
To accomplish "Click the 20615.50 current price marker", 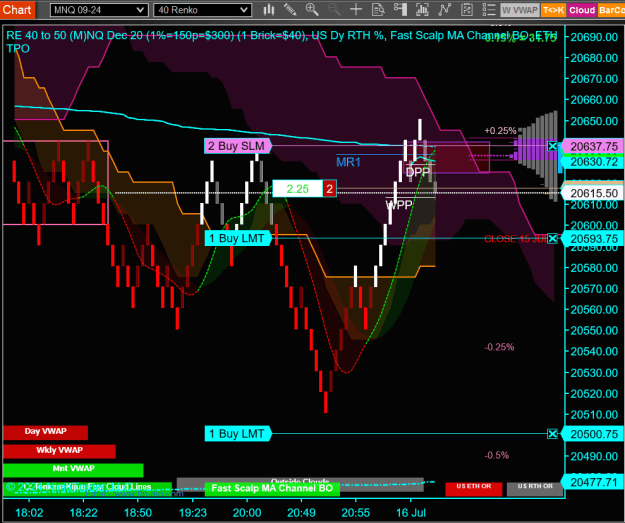I will [593, 193].
